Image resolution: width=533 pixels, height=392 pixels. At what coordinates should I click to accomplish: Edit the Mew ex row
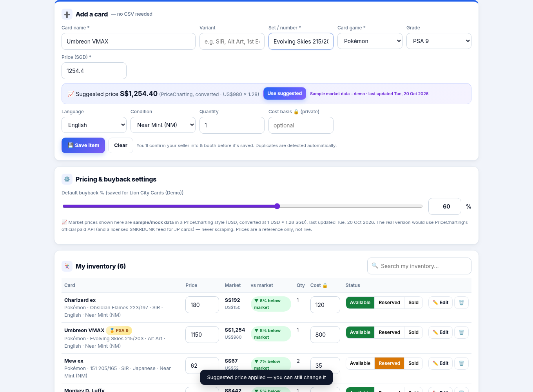coord(441,363)
